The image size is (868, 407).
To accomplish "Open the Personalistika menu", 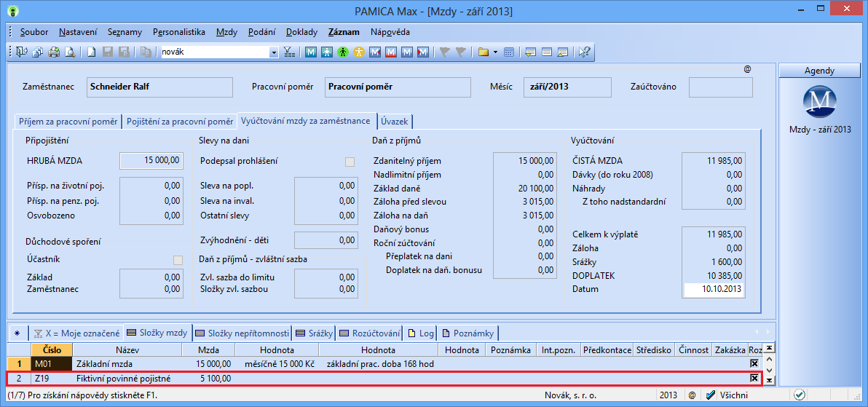I will tap(180, 32).
